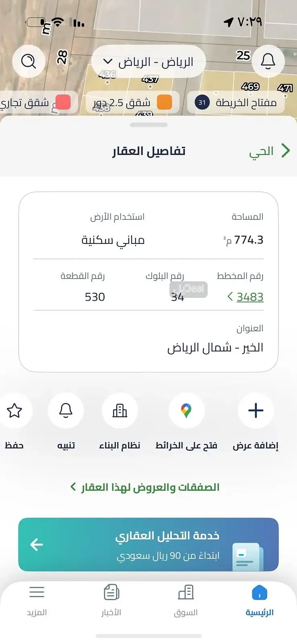Tap the alert bell icon (تنبيه)
Image resolution: width=297 pixels, height=644 pixels.
(66, 411)
